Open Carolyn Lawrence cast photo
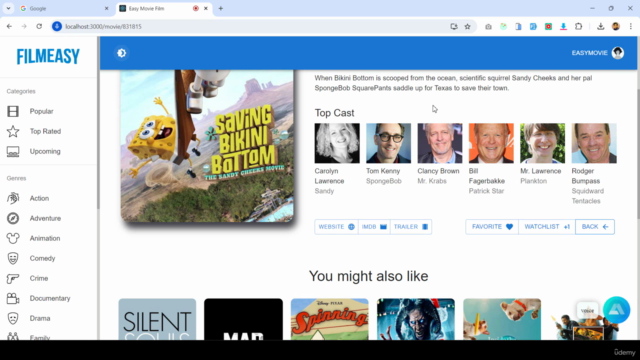The image size is (640, 360). 337,143
